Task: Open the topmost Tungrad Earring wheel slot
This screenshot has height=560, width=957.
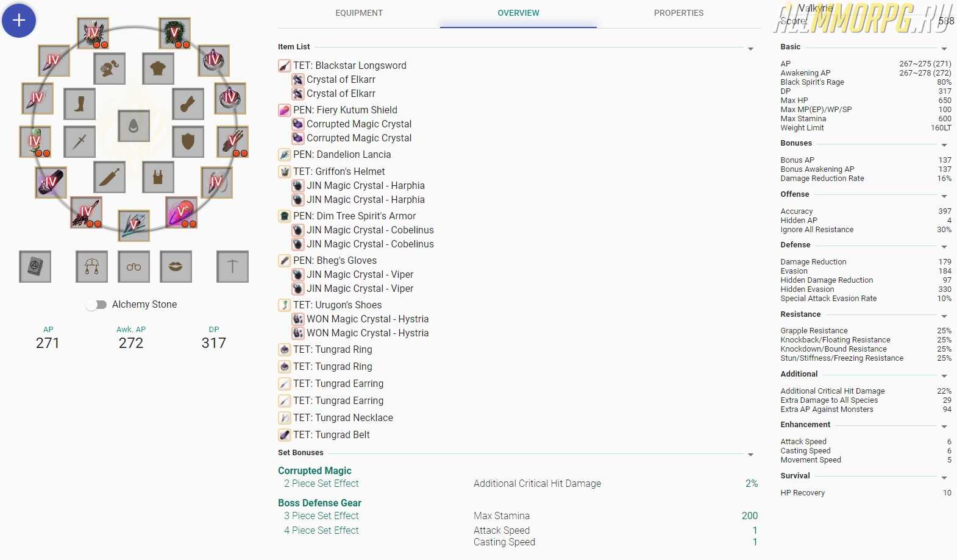Action: click(54, 60)
